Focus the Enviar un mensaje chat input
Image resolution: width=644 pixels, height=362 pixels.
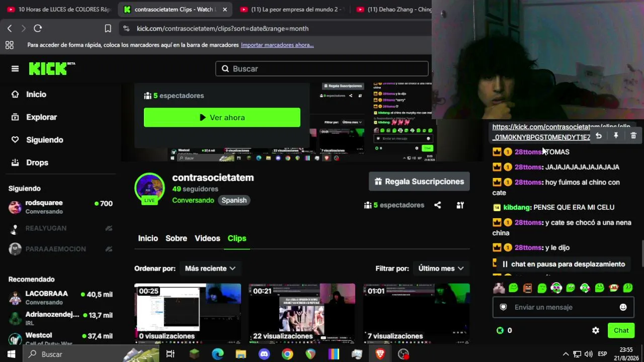563,307
